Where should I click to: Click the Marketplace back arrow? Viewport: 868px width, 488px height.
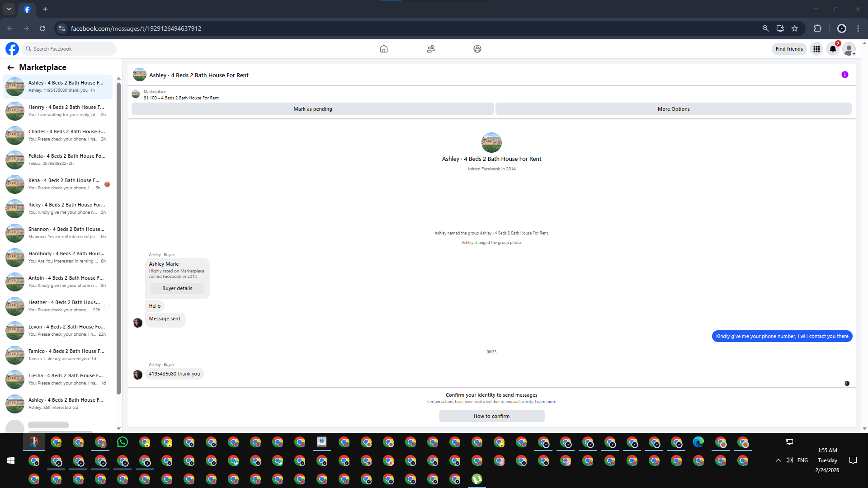tap(10, 67)
